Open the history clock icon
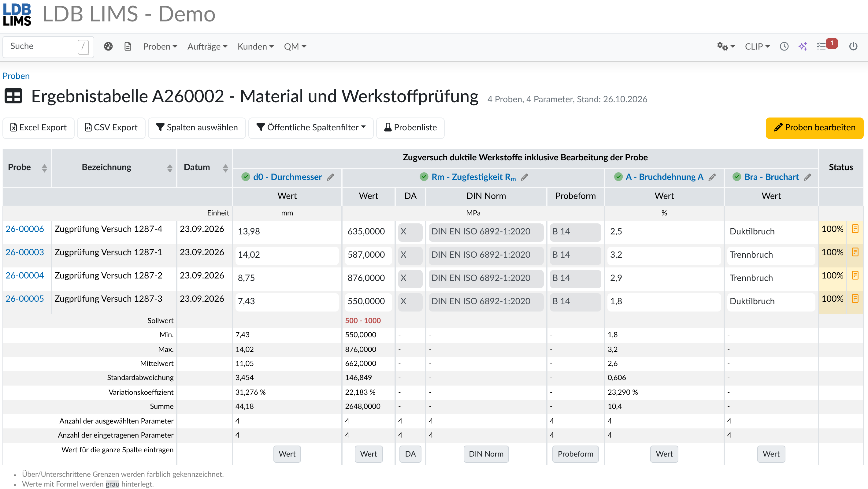This screenshot has width=868, height=489. [784, 47]
